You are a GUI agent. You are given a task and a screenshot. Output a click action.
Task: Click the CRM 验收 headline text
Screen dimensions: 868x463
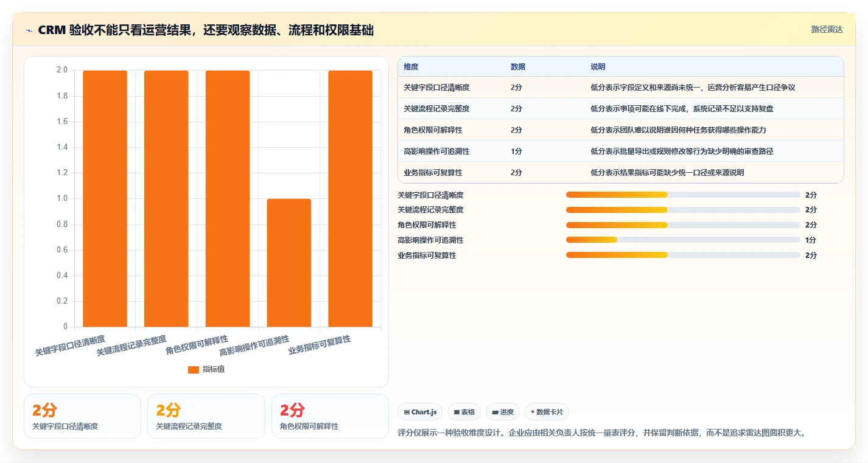pos(206,30)
